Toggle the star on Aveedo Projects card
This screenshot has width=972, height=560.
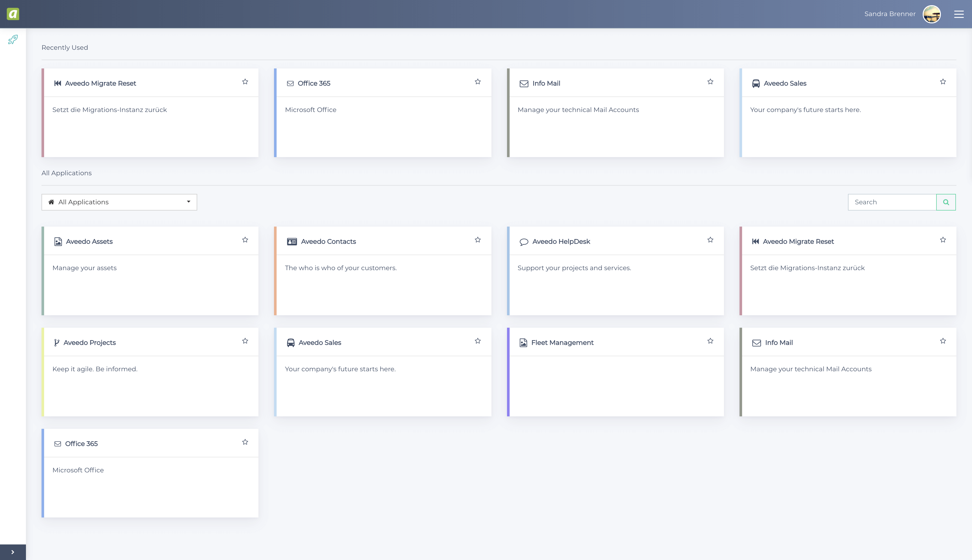point(245,341)
